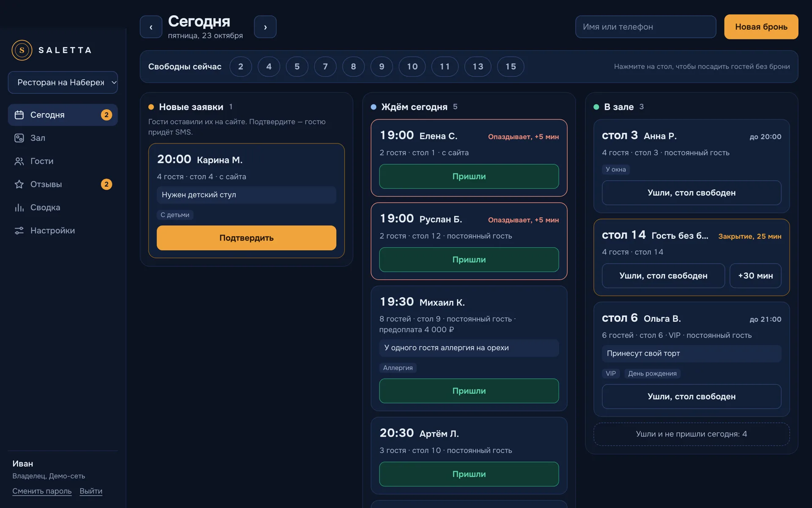The width and height of the screenshot is (812, 508).
Task: Click the note Нужен детский стул
Action: pyautogui.click(x=247, y=195)
